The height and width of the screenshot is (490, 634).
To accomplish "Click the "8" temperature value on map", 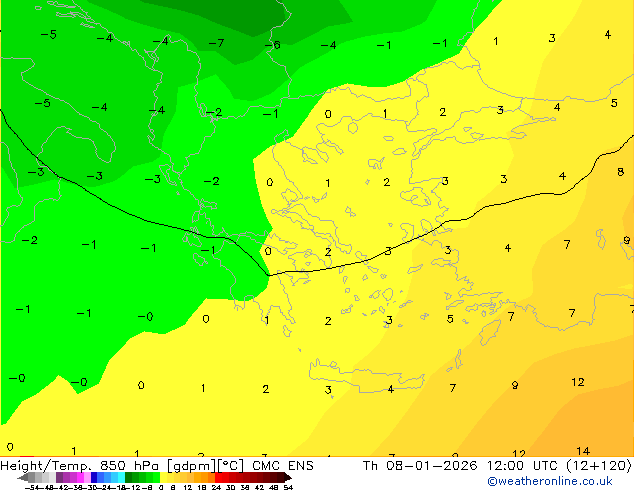I will [621, 172].
